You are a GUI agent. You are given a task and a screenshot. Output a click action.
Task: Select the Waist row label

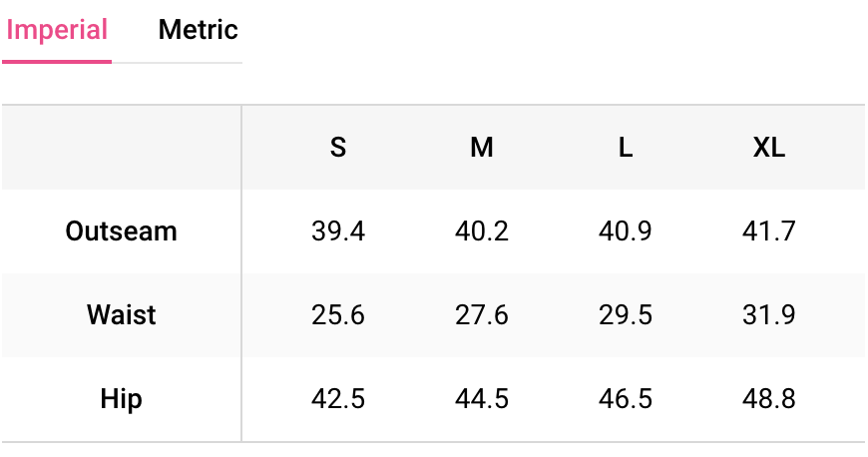(x=121, y=315)
